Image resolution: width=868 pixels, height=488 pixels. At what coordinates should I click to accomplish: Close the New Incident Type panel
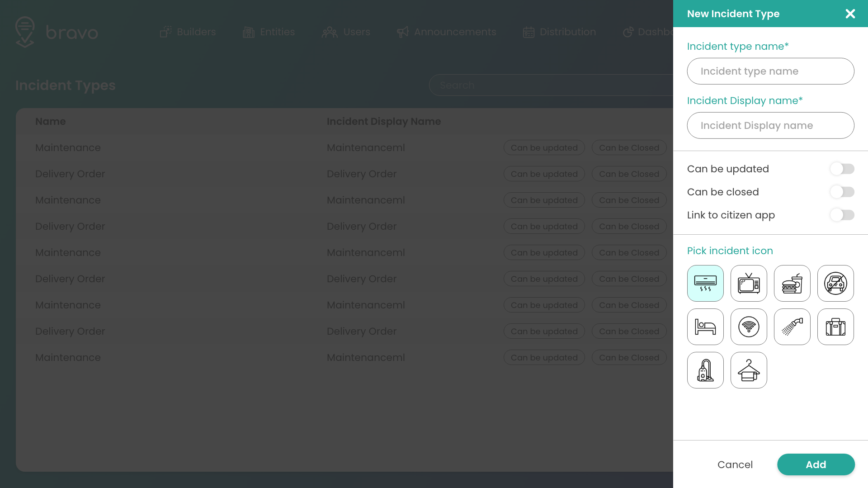click(x=850, y=14)
